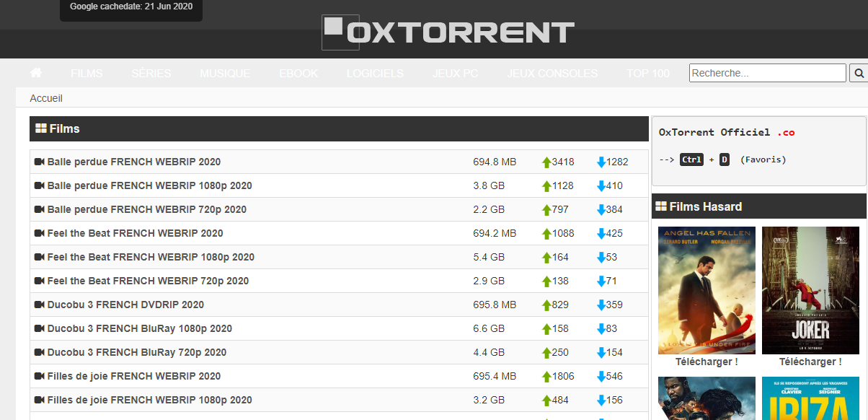
Task: Click the grid icon in the Films header
Action: [41, 128]
